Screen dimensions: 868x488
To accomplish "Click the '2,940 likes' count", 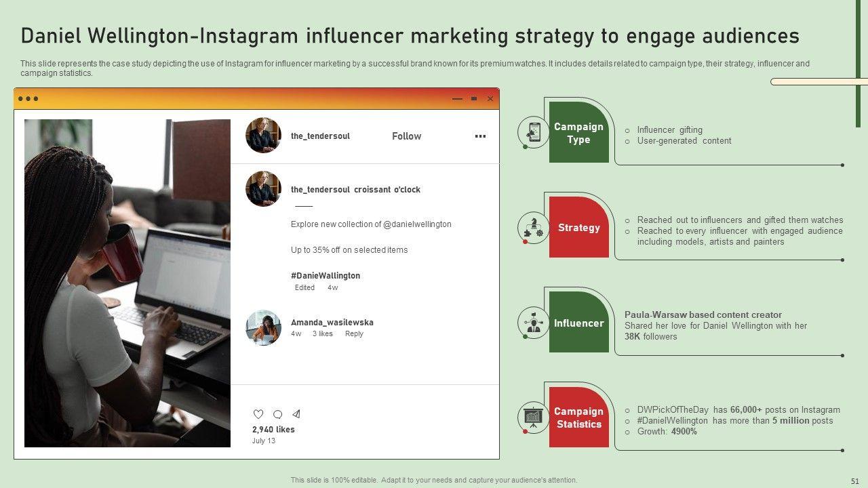I will (x=273, y=430).
